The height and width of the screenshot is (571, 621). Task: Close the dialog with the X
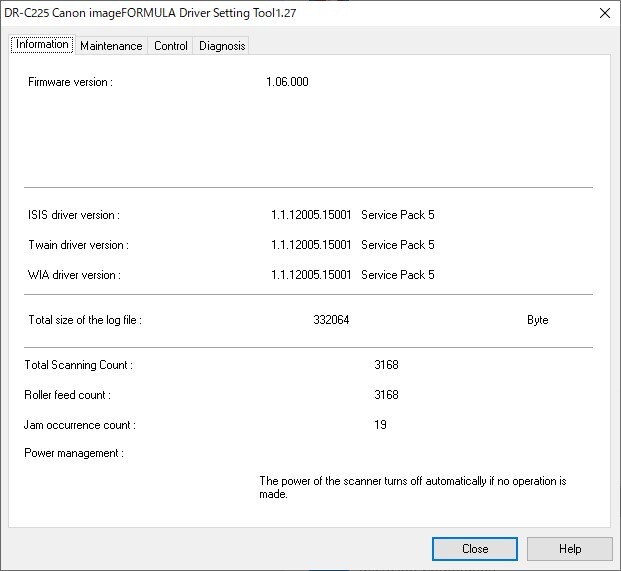click(605, 13)
